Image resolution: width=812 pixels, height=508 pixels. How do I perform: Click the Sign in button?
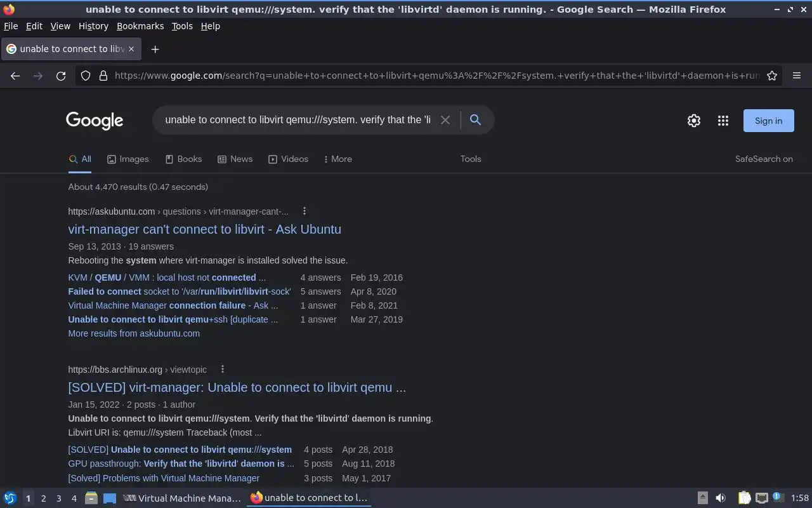tap(768, 121)
